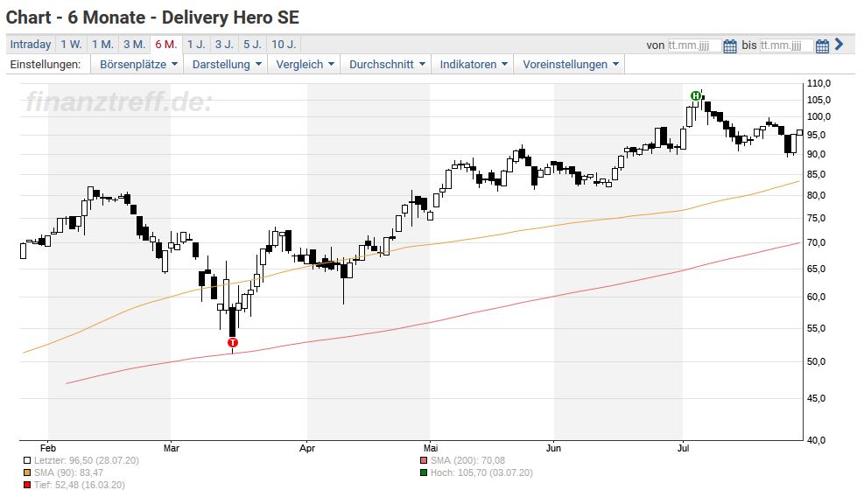Open the Durchschnitt dropdown
The width and height of the screenshot is (864, 504).
point(386,64)
